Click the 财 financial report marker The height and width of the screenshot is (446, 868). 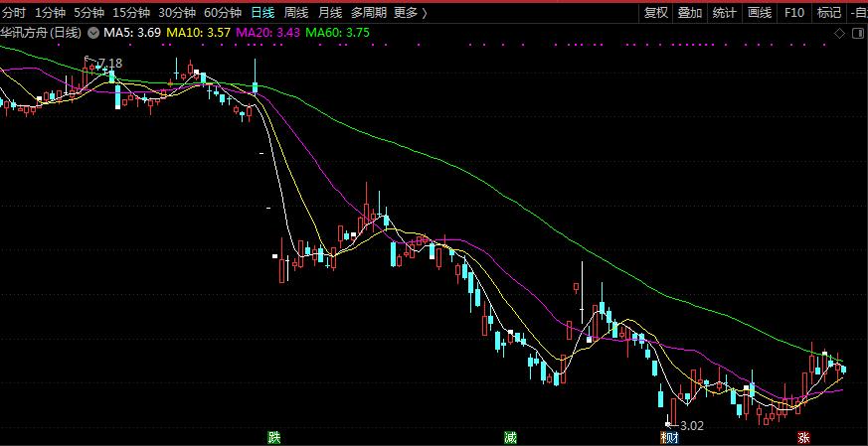670,438
